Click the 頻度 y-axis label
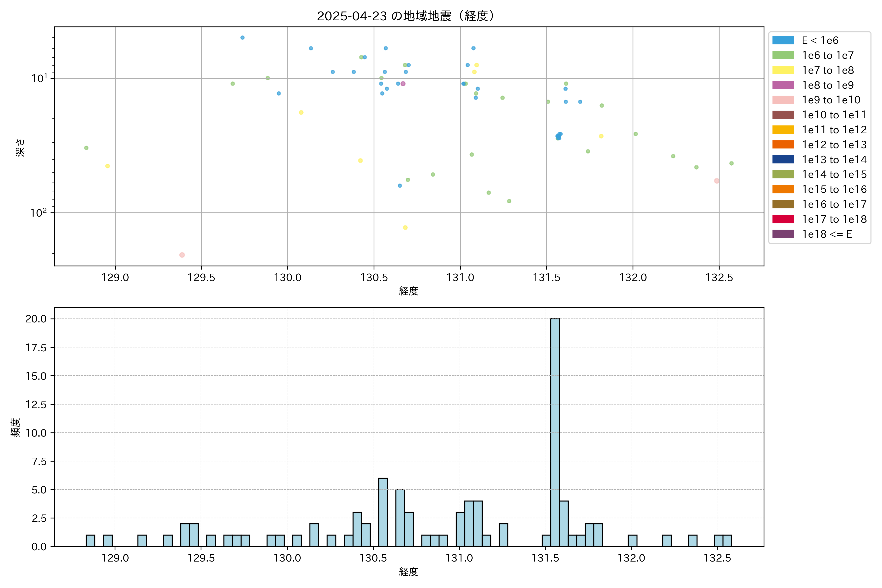This screenshot has height=588, width=882. coord(16,428)
